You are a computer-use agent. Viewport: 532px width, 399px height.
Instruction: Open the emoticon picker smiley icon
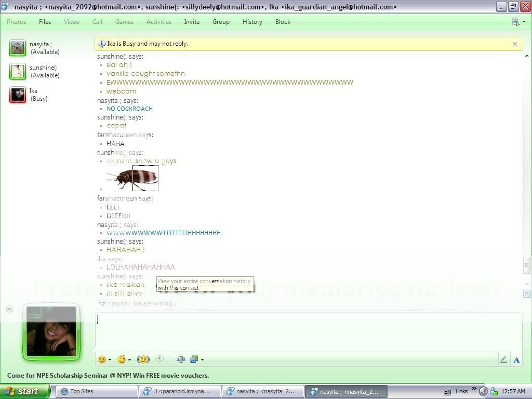pyautogui.click(x=102, y=360)
